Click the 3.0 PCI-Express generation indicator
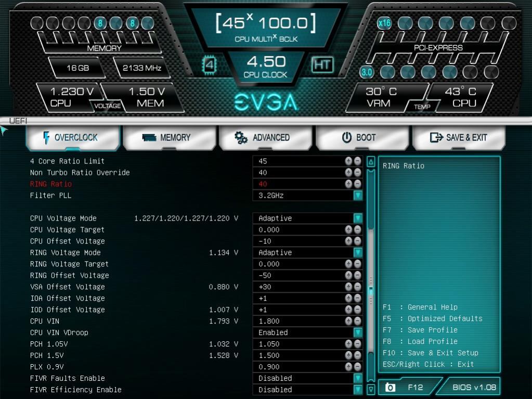Image resolution: width=532 pixels, height=399 pixels. 367,72
